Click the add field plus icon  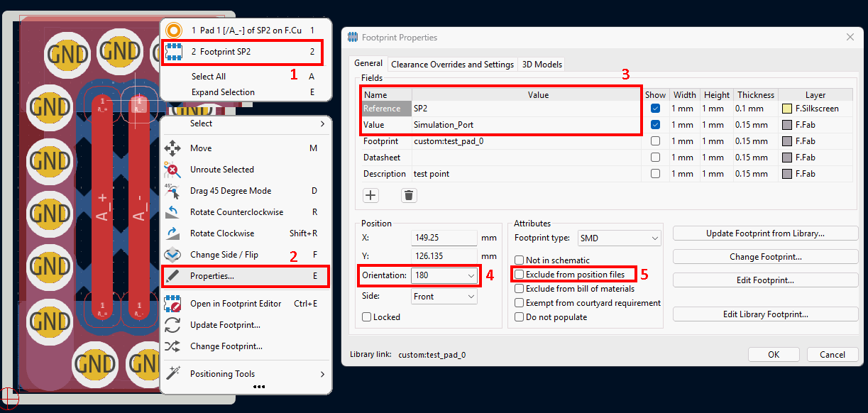(x=370, y=196)
